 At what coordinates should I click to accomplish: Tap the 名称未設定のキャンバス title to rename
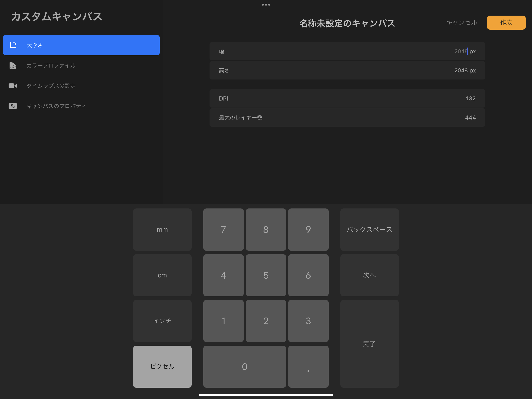347,23
